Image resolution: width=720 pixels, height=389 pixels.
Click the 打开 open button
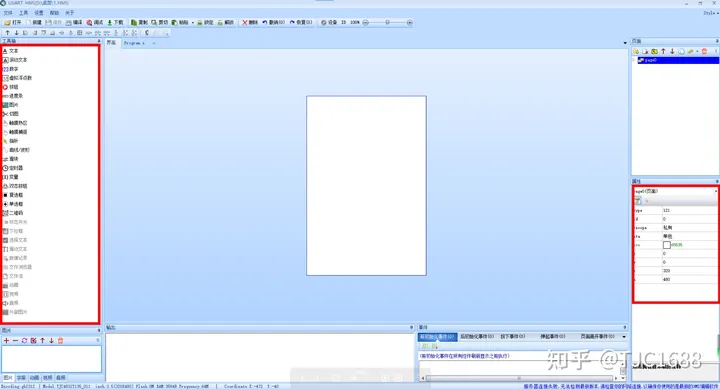click(13, 22)
